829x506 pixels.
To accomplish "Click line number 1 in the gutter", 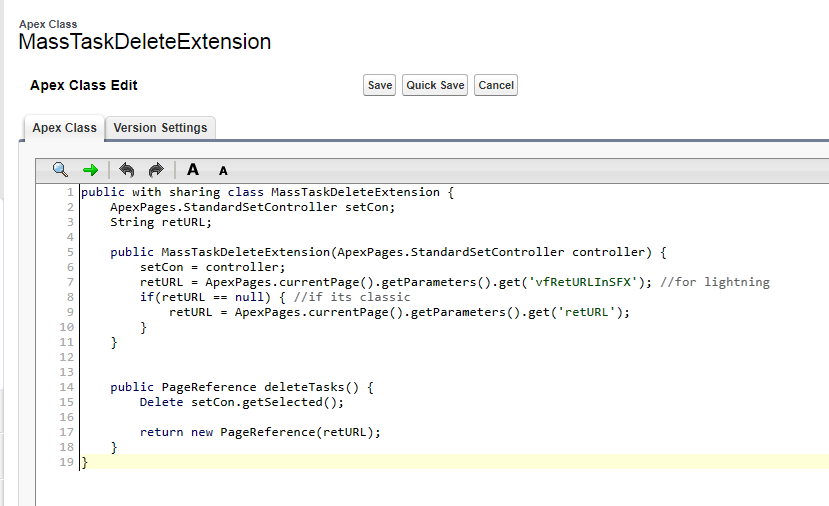I will [69, 192].
